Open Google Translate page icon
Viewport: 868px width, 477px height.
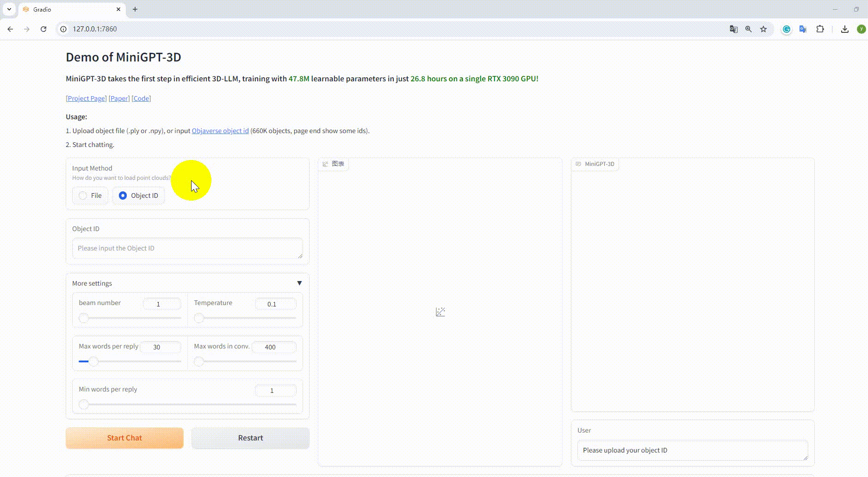coord(733,29)
